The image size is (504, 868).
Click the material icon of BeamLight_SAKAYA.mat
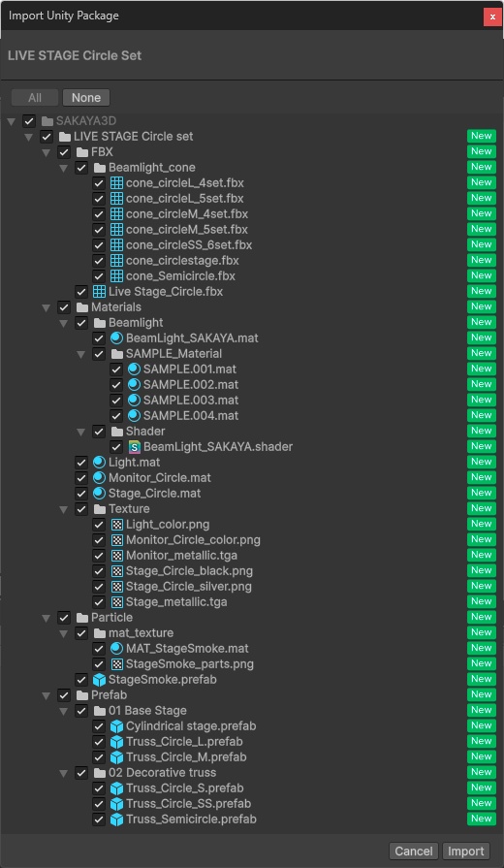[x=116, y=338]
